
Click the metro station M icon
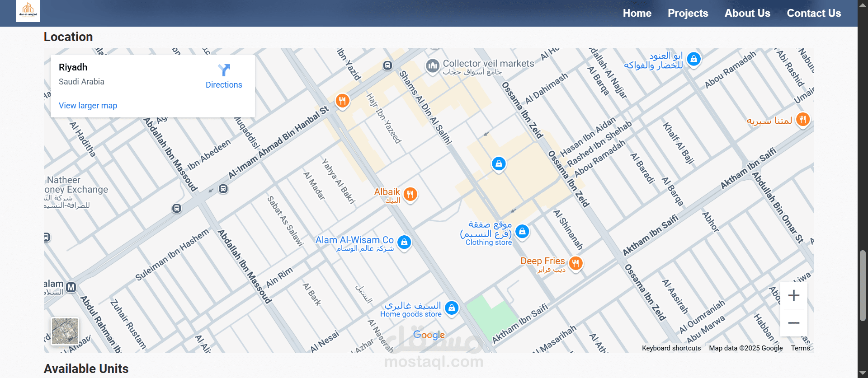pos(71,287)
